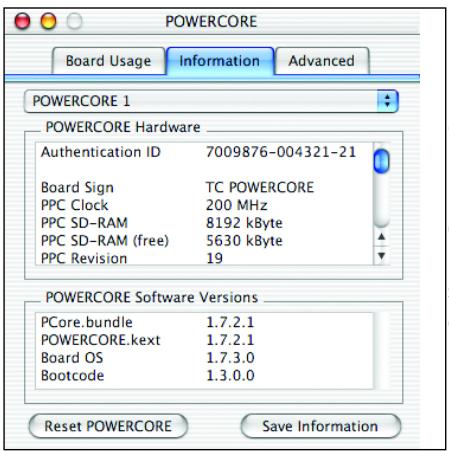Select the PPC SD-RAM (free) label
This screenshot has width=449, height=451.
[x=105, y=241]
